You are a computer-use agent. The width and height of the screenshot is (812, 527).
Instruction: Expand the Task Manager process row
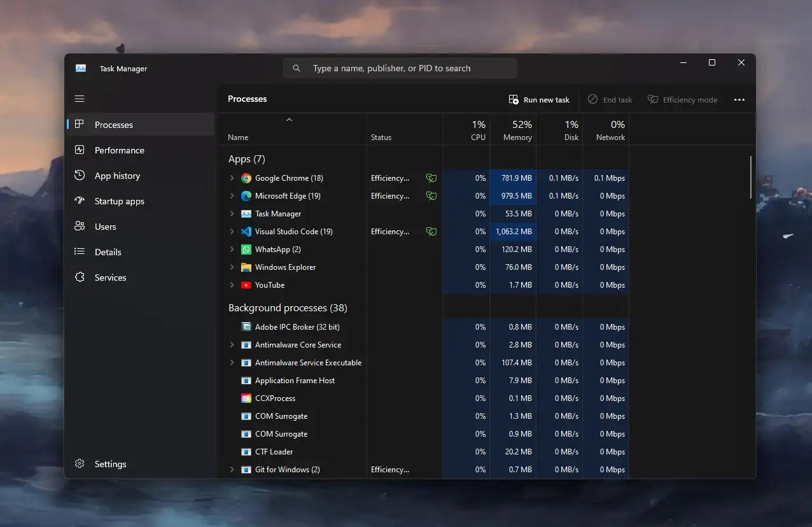(232, 214)
